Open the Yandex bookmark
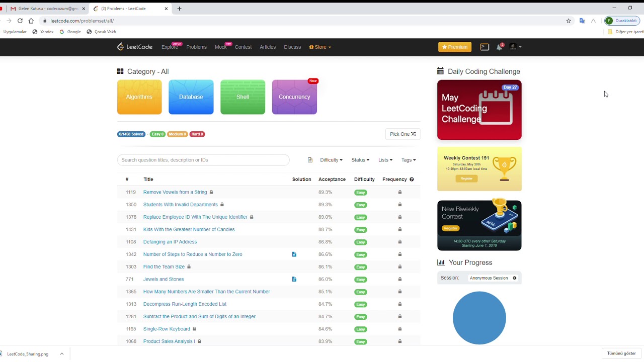 (x=43, y=32)
